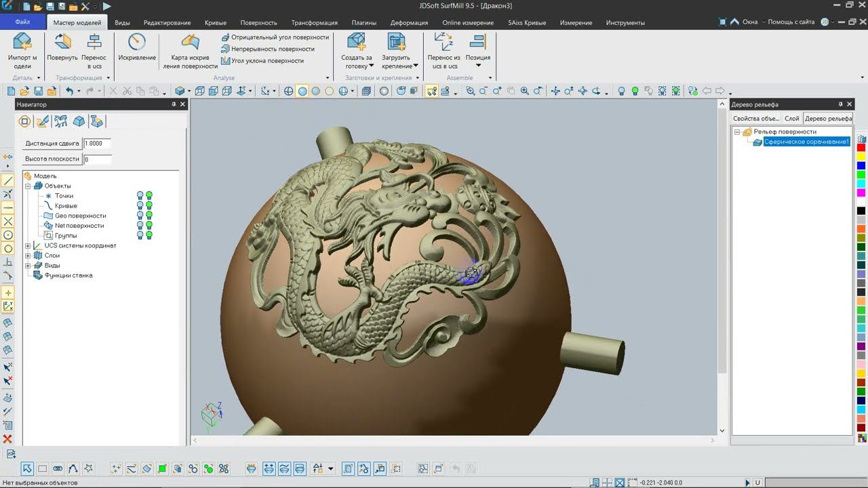Switch to the Слой panel tab

coord(791,119)
